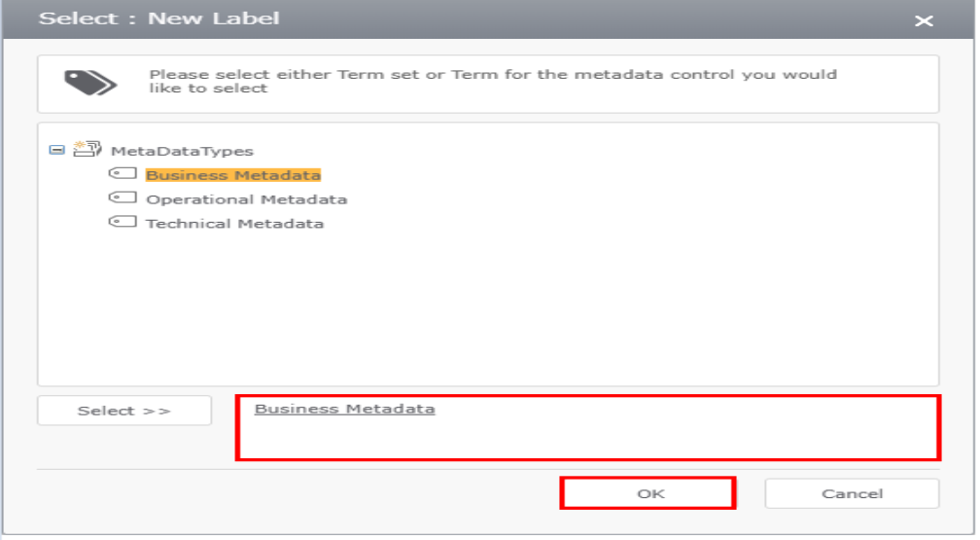This screenshot has width=980, height=540.
Task: Click the Select >> button
Action: click(124, 411)
